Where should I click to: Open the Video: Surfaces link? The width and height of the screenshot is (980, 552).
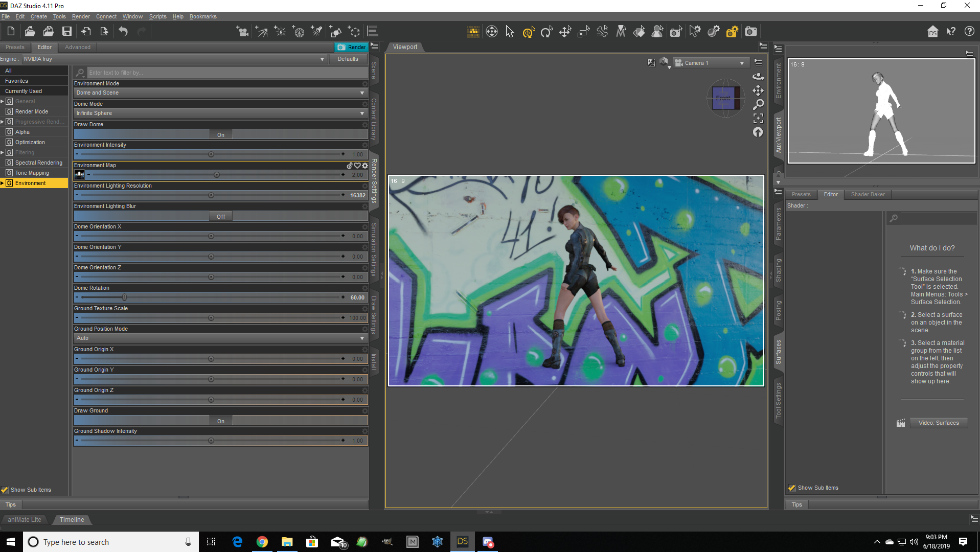tap(939, 423)
